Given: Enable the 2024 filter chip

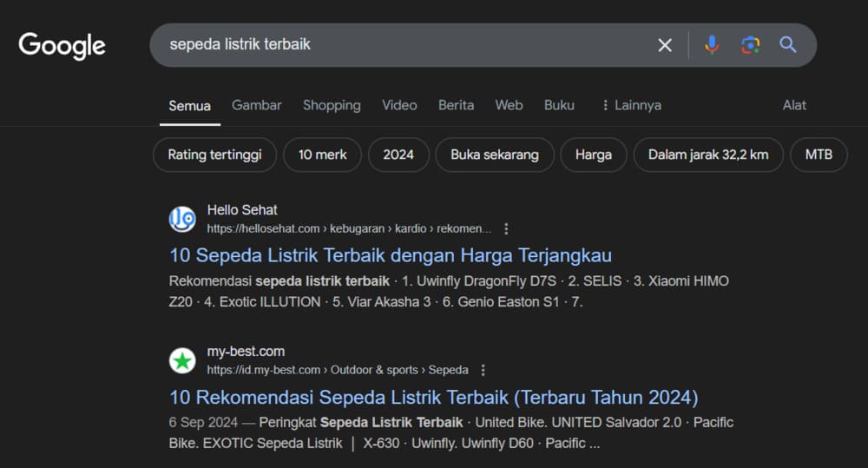Looking at the screenshot, I should click(x=398, y=155).
